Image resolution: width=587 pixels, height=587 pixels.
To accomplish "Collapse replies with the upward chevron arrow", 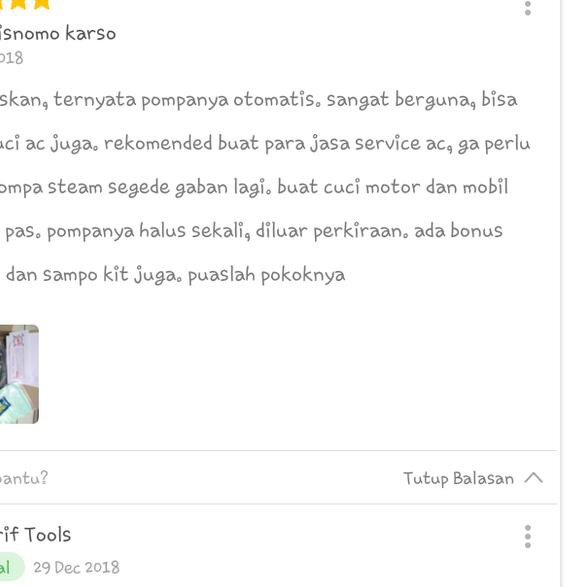I will 533,478.
